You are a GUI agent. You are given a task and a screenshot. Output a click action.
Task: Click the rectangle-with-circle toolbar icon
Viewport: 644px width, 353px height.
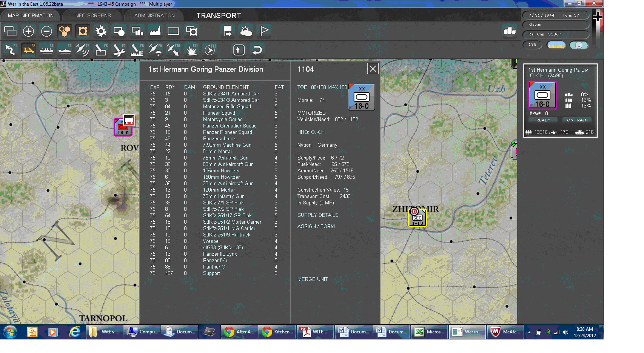(119, 31)
